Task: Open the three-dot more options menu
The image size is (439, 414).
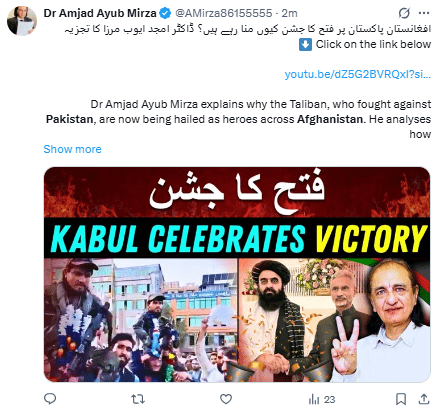Action: click(424, 13)
